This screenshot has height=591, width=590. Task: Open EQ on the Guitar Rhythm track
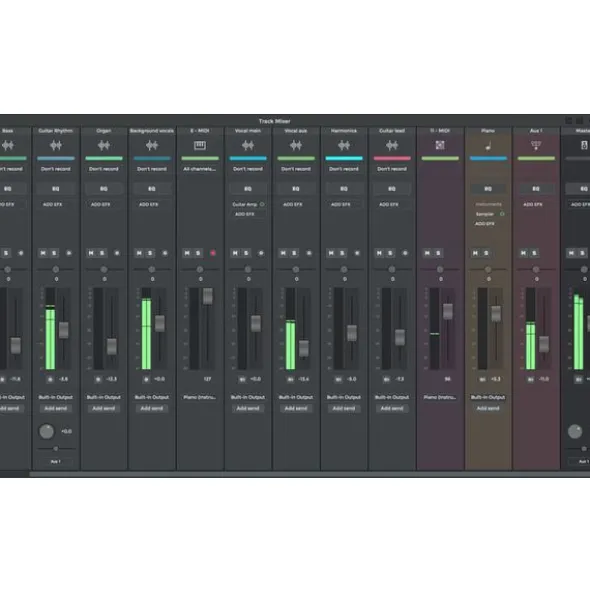tap(56, 188)
